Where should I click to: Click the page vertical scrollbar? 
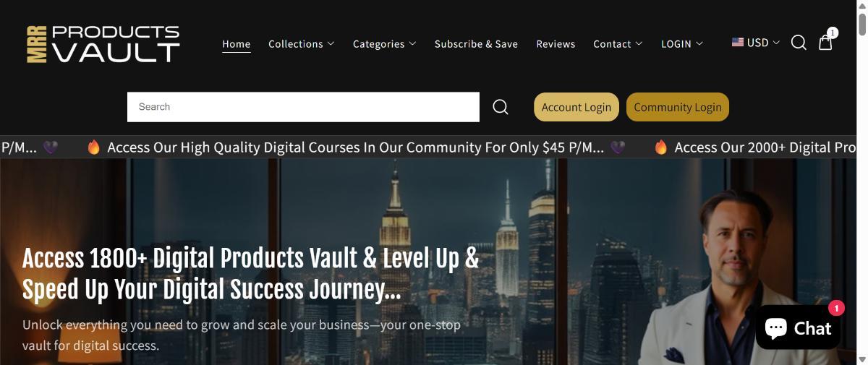tap(861, 182)
